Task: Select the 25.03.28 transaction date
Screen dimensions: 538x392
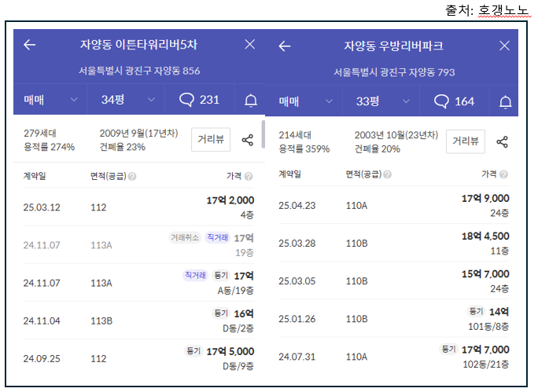Action: (297, 244)
